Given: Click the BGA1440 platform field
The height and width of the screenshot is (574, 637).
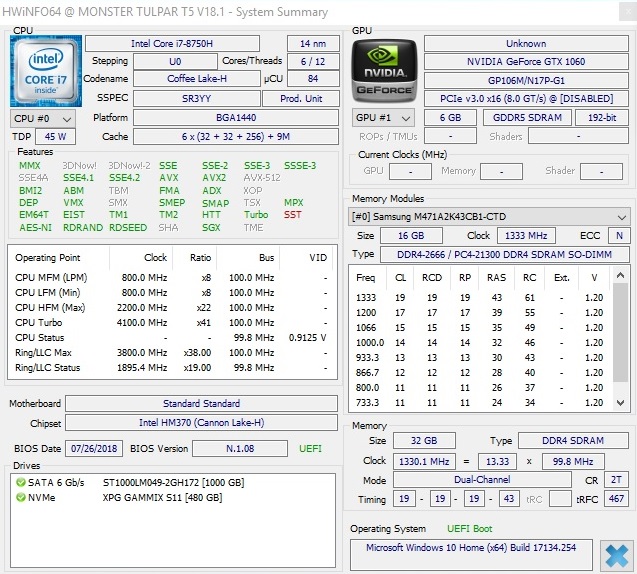Looking at the screenshot, I should 236,118.
